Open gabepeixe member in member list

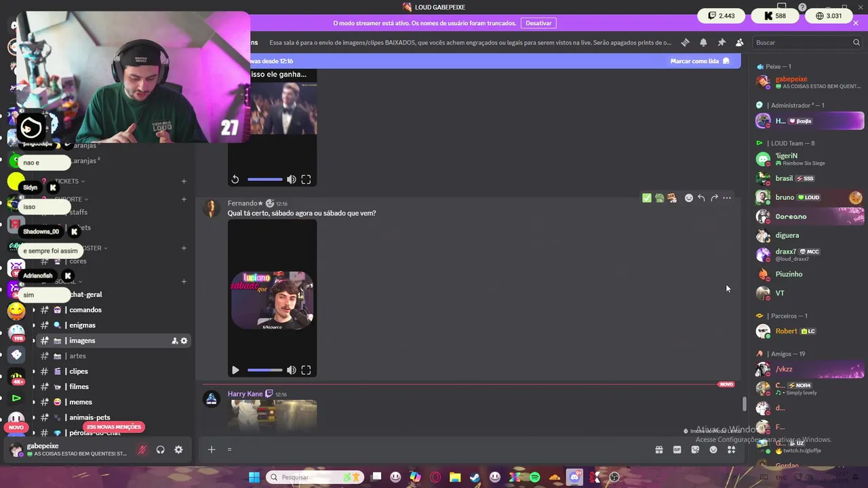(809, 83)
